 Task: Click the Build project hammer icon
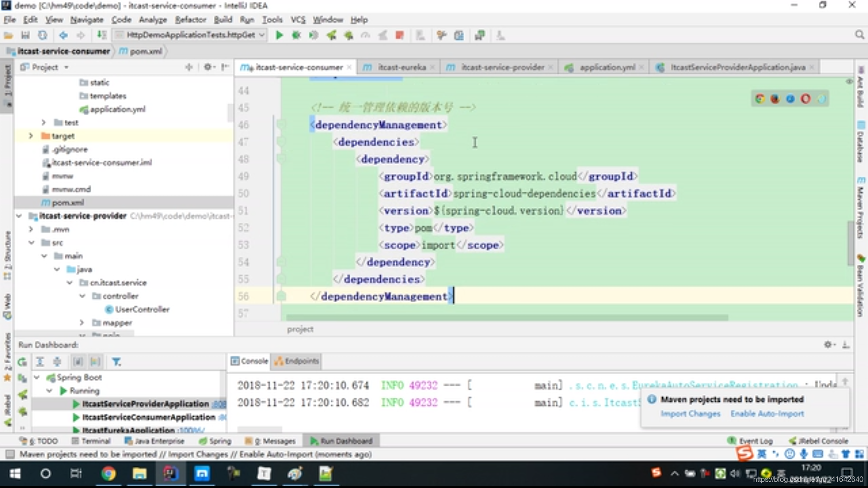point(102,35)
